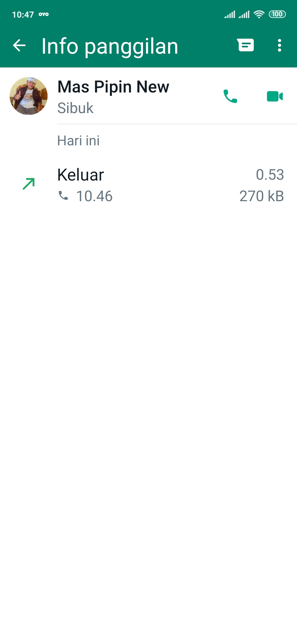Open chat with the message icon

pyautogui.click(x=246, y=45)
